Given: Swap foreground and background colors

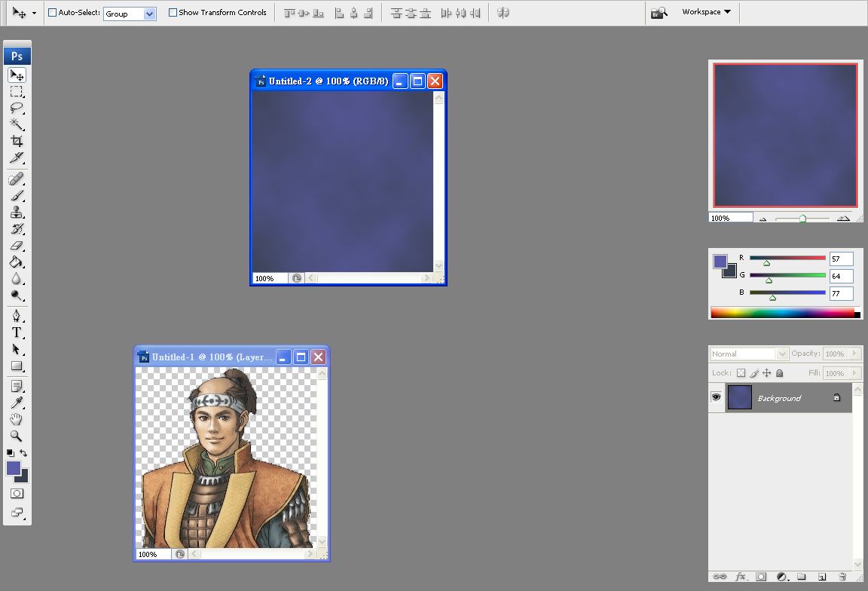Looking at the screenshot, I should click(x=23, y=452).
